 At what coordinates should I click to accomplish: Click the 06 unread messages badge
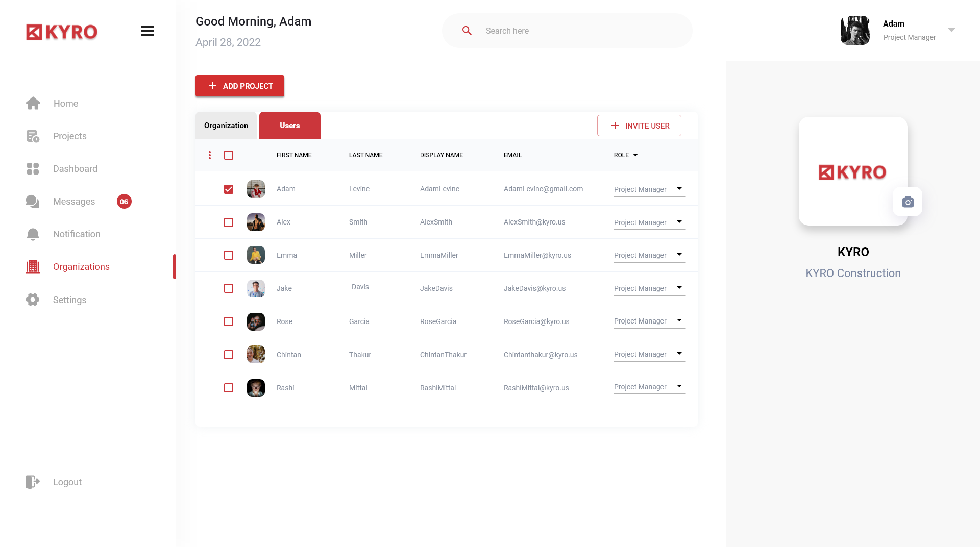[124, 202]
